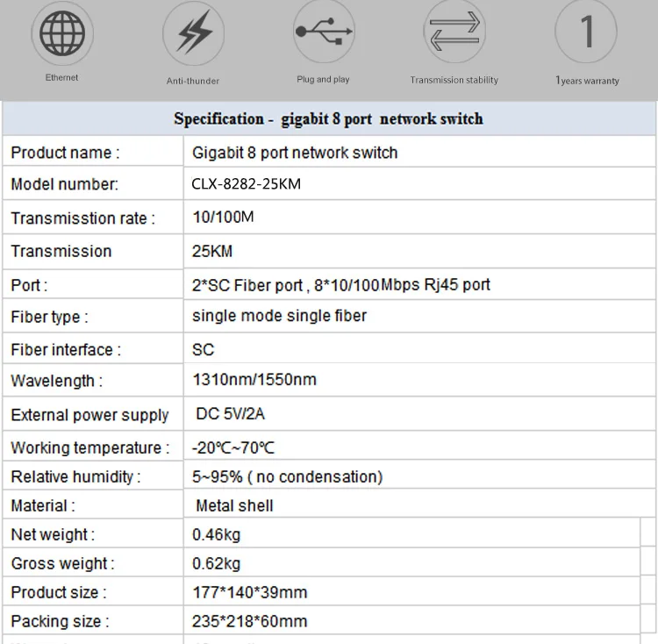This screenshot has width=658, height=644.
Task: Click the 25KM transmission value
Action: pos(212,251)
